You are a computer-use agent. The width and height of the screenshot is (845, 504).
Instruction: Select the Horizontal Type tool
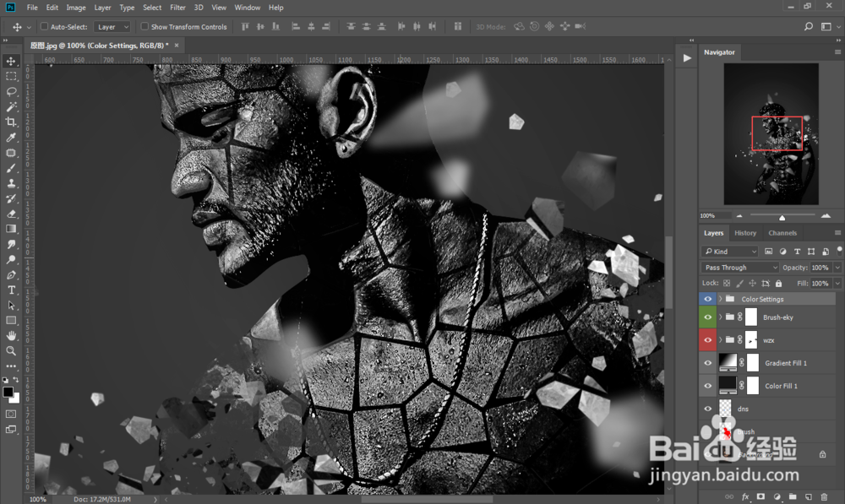pyautogui.click(x=11, y=290)
